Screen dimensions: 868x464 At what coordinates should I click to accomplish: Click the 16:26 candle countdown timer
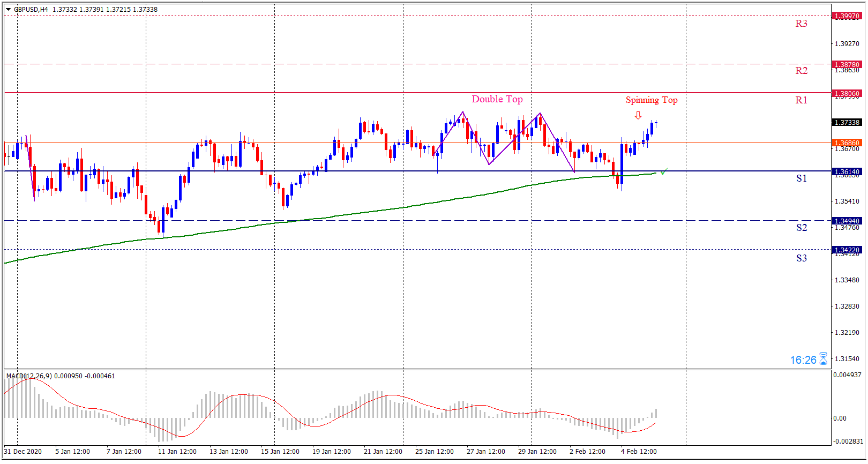(803, 360)
